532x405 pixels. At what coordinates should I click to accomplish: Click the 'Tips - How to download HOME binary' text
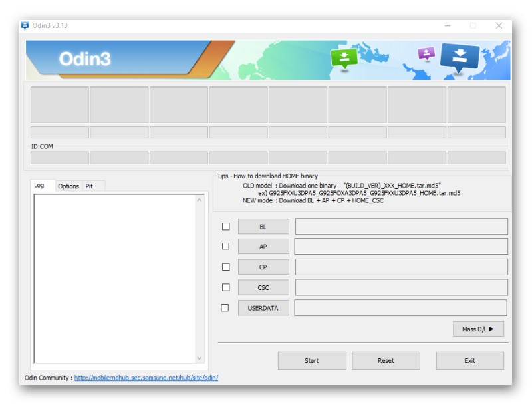[268, 176]
